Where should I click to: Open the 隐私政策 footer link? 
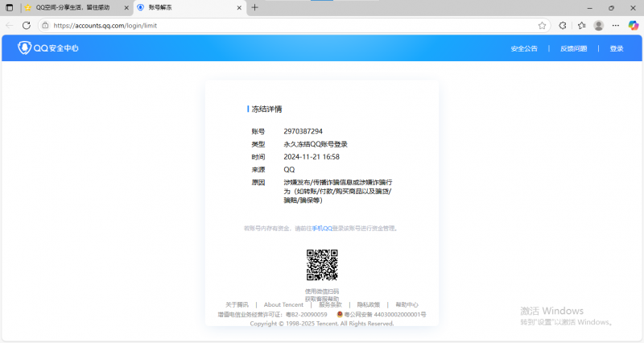pos(369,305)
